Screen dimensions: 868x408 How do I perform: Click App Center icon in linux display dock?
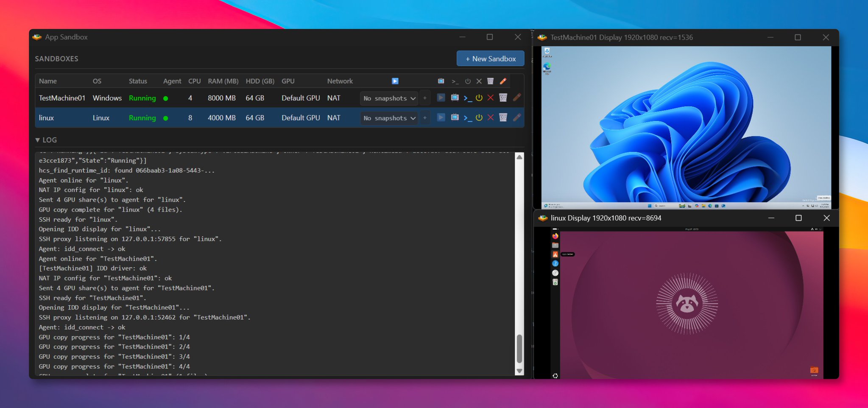(555, 254)
